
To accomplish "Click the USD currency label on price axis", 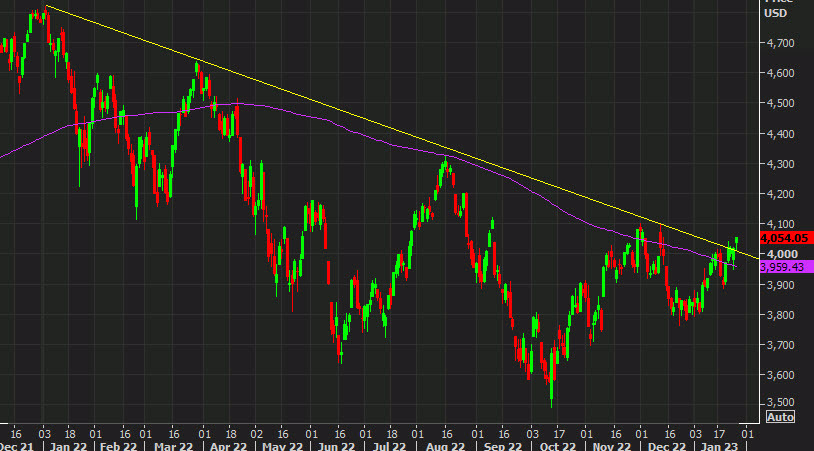I will tap(775, 13).
